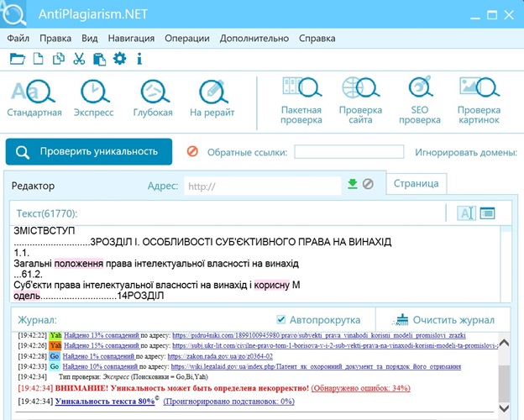Open the subj.ukr-lit.com result link
524x420 pixels.
(335, 346)
